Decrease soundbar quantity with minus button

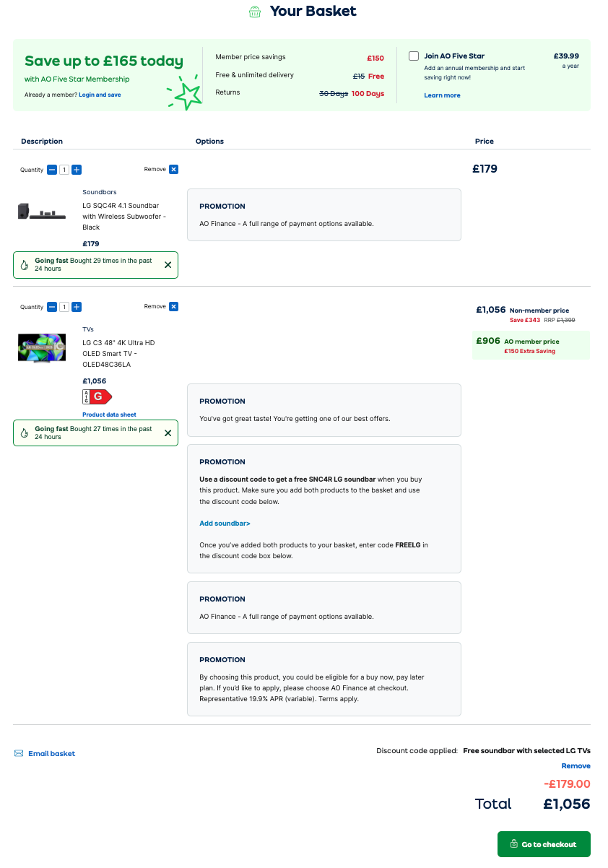[52, 170]
